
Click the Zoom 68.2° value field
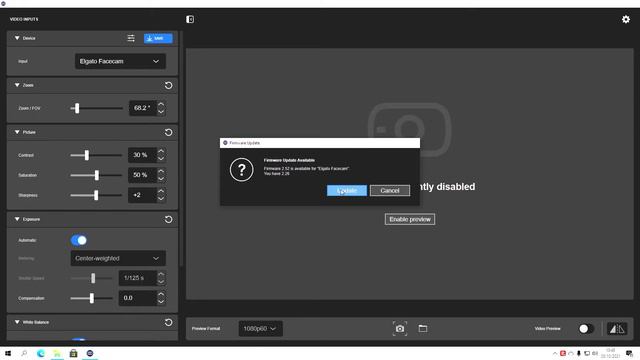[x=142, y=108]
